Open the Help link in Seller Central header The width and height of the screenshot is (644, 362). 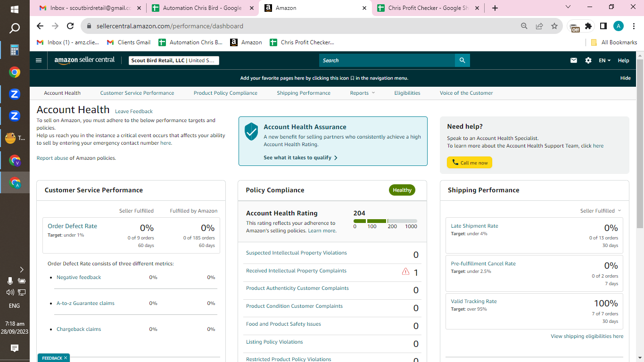coord(623,60)
